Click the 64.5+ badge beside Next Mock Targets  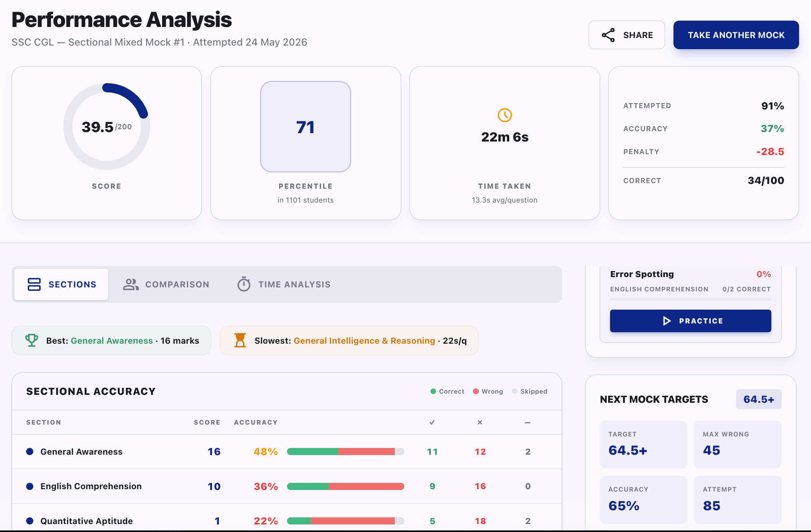(759, 399)
